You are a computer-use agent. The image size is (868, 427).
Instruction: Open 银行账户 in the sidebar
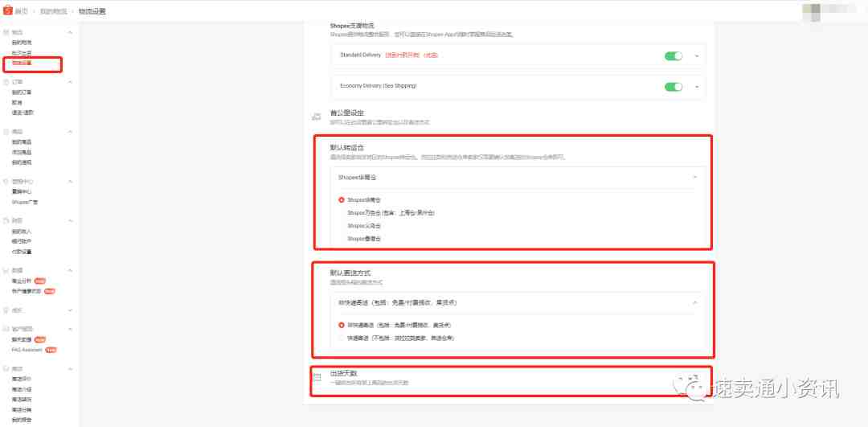(x=22, y=241)
